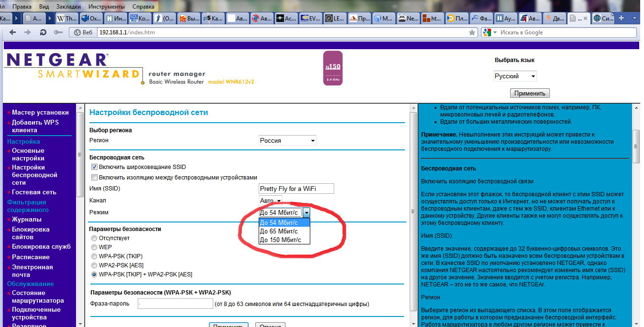The image size is (644, 327).
Task: Choose 'До 150 Мбит/с' in the open list
Action: [284, 240]
